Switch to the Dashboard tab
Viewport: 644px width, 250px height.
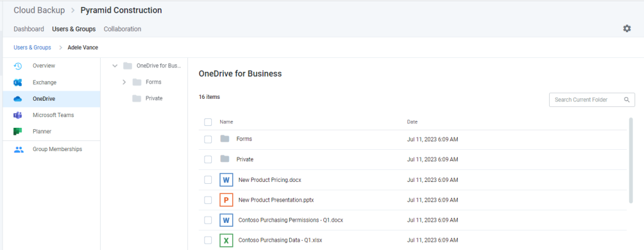pos(29,29)
